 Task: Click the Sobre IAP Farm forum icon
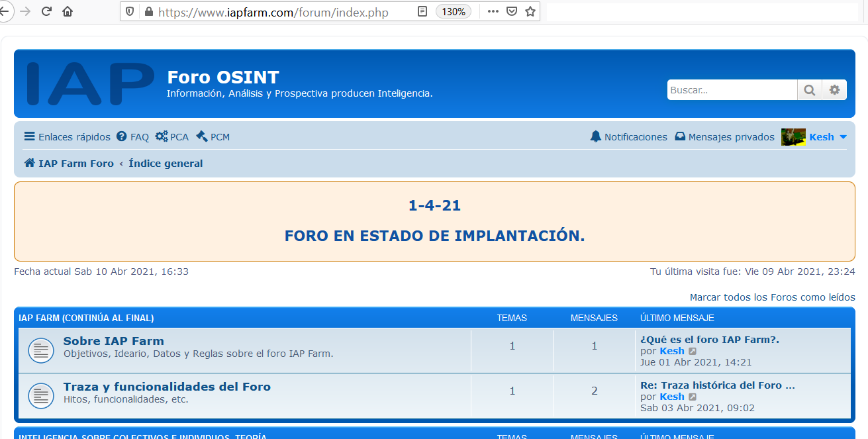tap(41, 350)
